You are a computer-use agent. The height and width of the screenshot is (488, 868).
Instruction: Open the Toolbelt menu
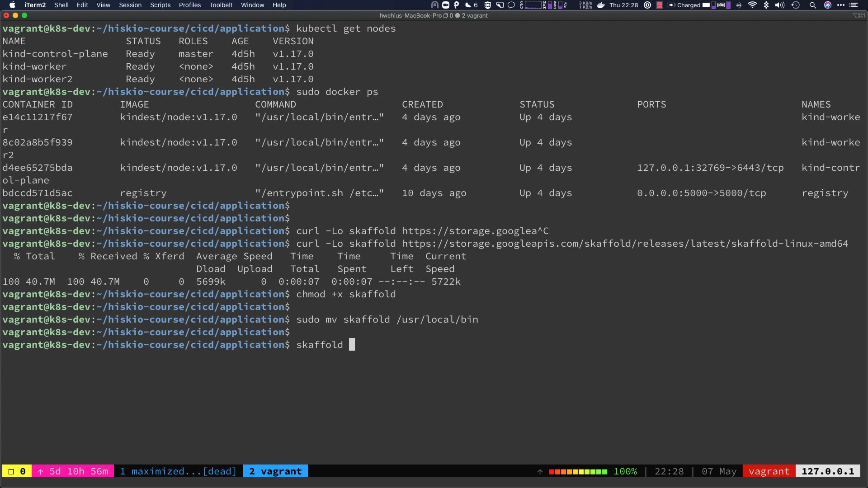tap(221, 5)
